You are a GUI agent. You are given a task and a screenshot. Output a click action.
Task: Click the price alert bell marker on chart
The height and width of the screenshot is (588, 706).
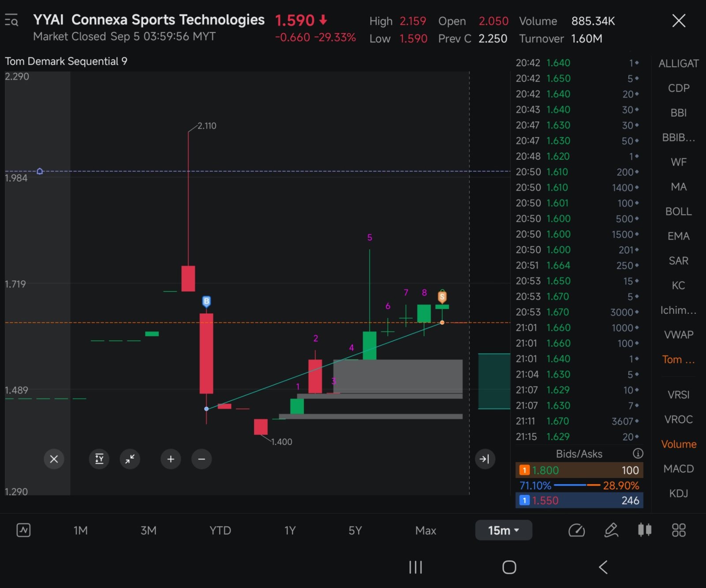[40, 171]
